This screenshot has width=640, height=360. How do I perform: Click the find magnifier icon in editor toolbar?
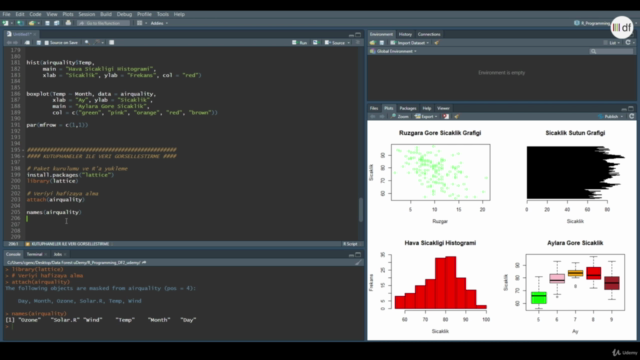coord(87,42)
